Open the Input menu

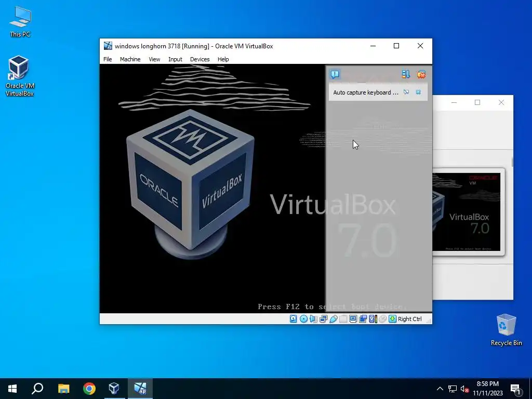tap(175, 59)
